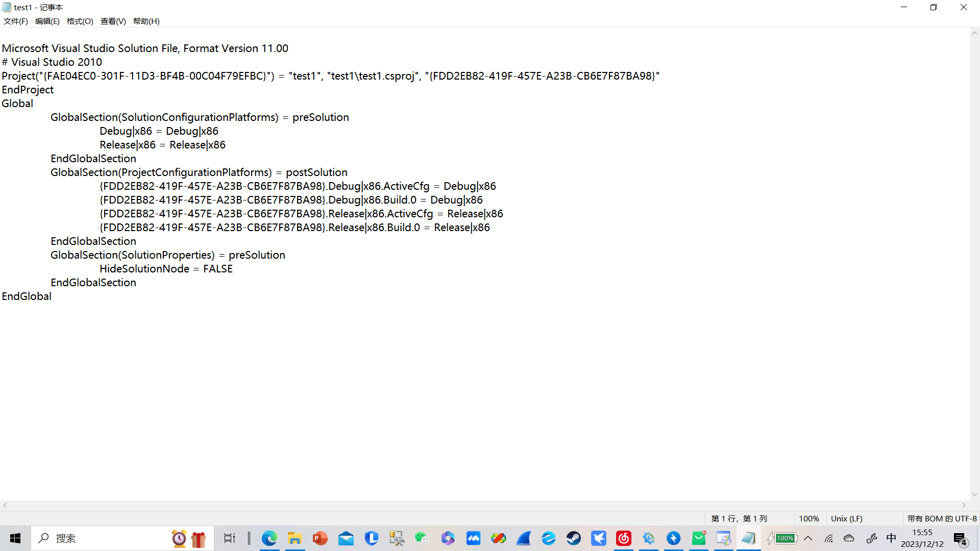
Task: Open File Explorer from the taskbar
Action: [295, 538]
